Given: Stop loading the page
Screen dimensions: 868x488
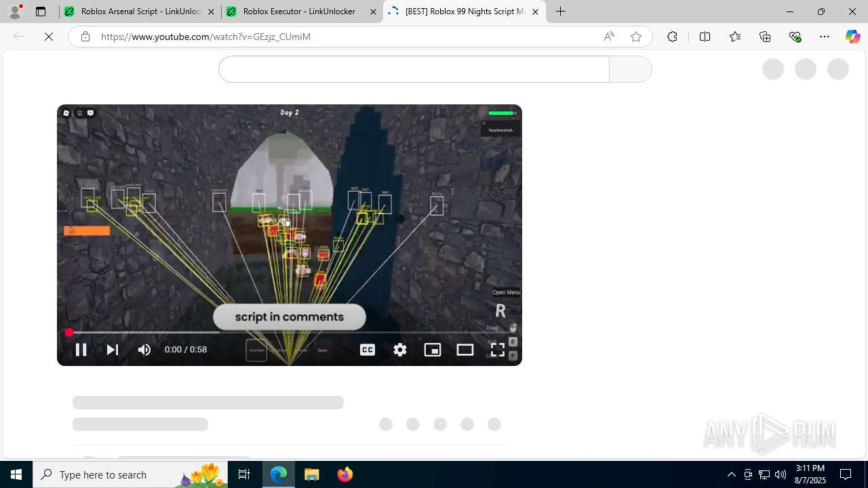Looking at the screenshot, I should [x=49, y=37].
